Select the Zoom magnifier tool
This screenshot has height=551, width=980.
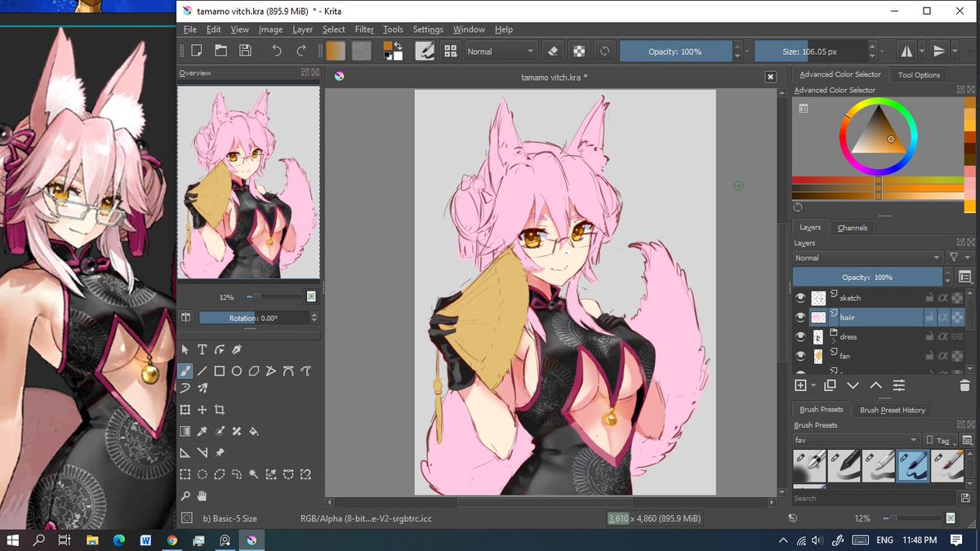pos(185,495)
